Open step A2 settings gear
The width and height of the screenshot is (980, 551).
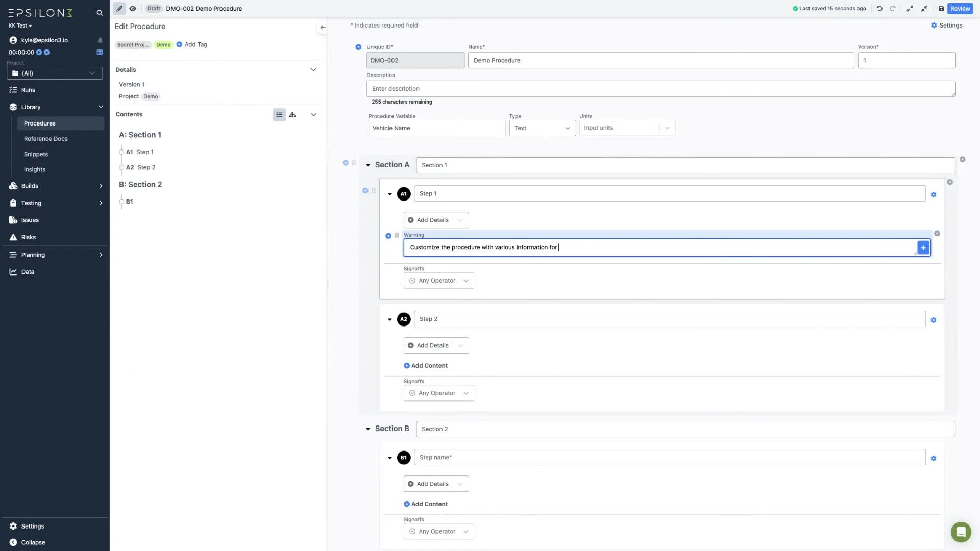click(934, 320)
